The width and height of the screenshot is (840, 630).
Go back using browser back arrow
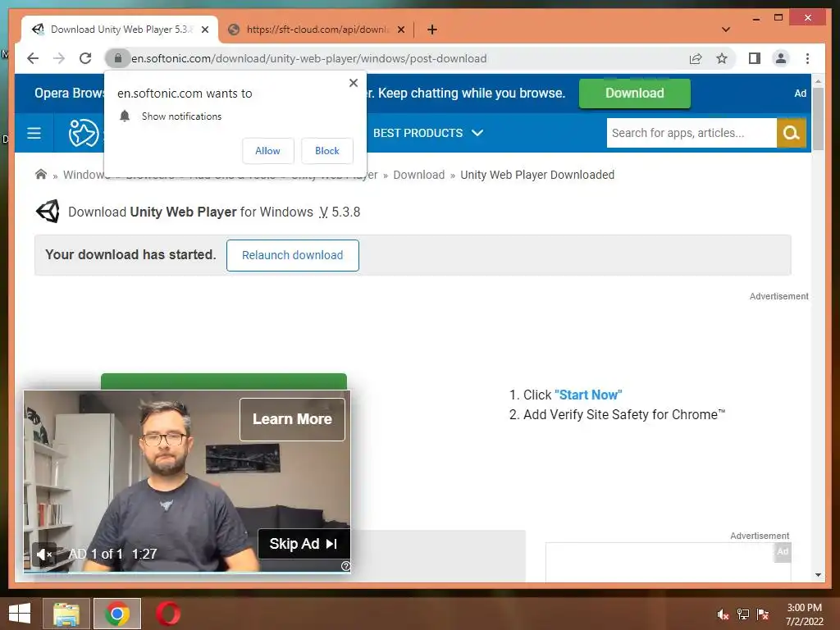[x=33, y=58]
